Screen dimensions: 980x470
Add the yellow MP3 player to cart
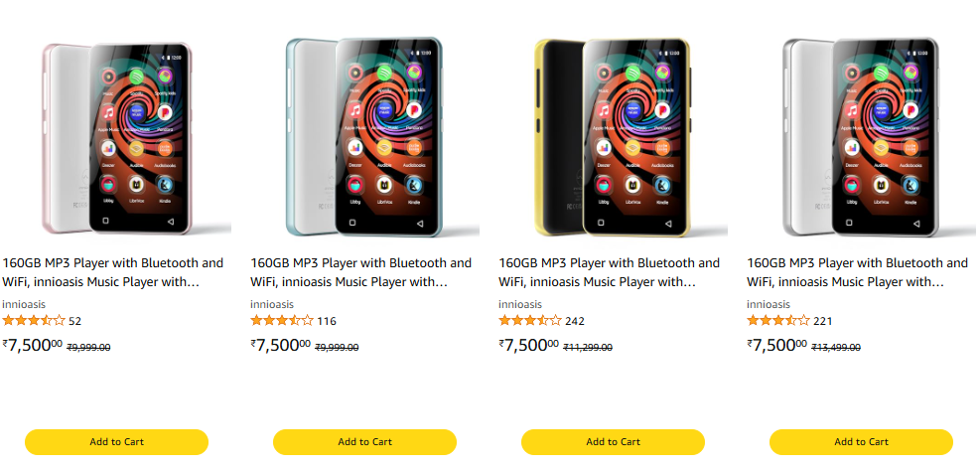(x=613, y=442)
